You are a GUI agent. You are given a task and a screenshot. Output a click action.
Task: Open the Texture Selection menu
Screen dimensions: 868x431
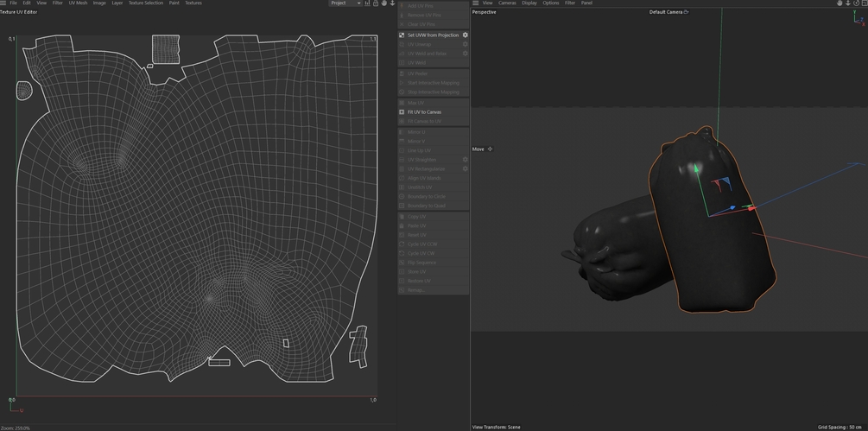pyautogui.click(x=146, y=3)
